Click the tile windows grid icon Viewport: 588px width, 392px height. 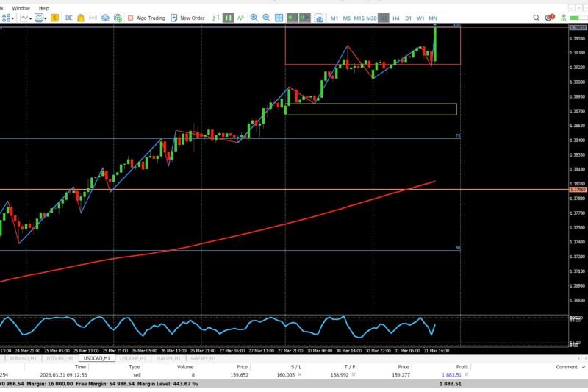(x=279, y=18)
